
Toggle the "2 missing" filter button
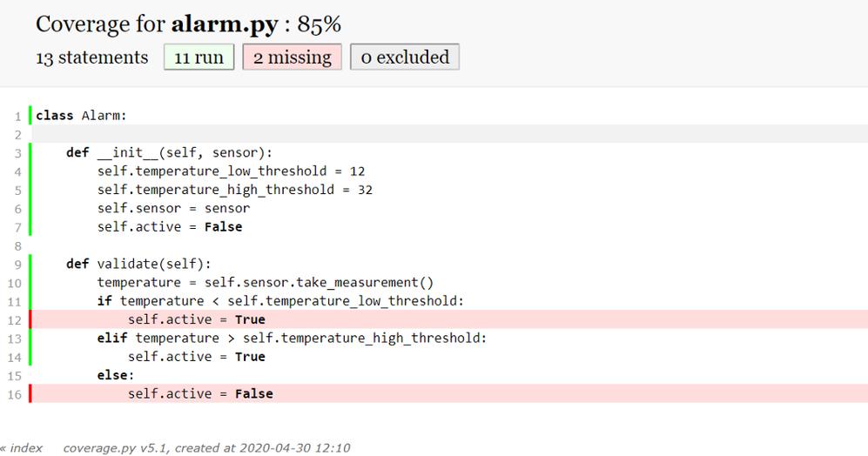(292, 57)
